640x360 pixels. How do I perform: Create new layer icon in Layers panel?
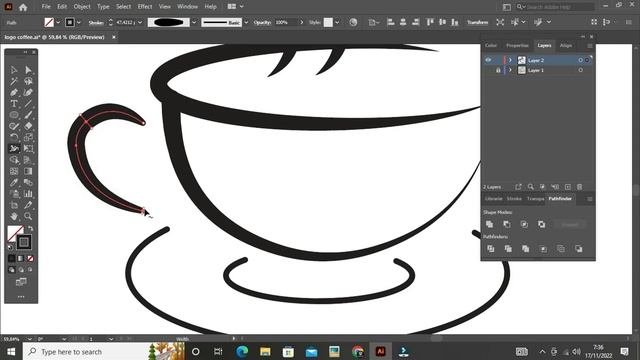click(568, 187)
